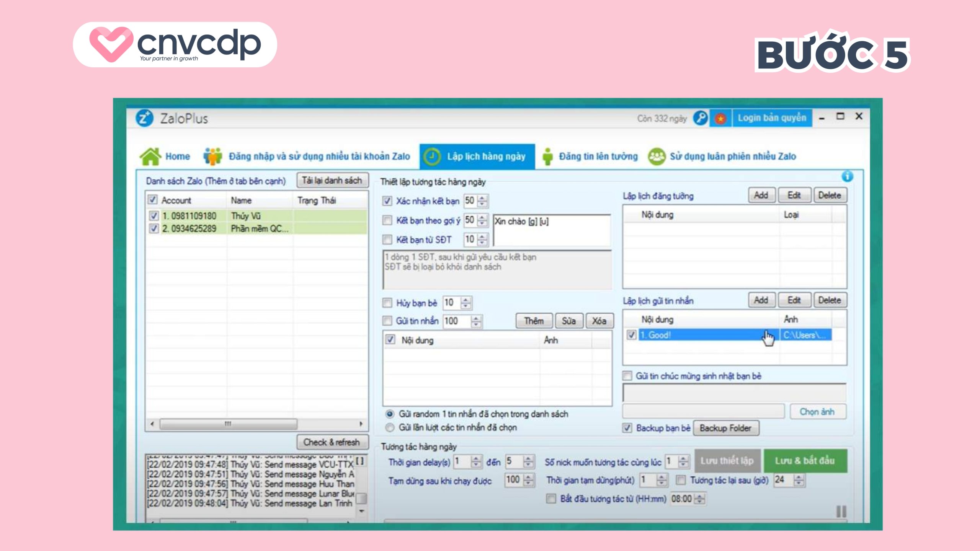Click Delete in Lập lịch đăng tường
980x551 pixels.
(x=830, y=195)
